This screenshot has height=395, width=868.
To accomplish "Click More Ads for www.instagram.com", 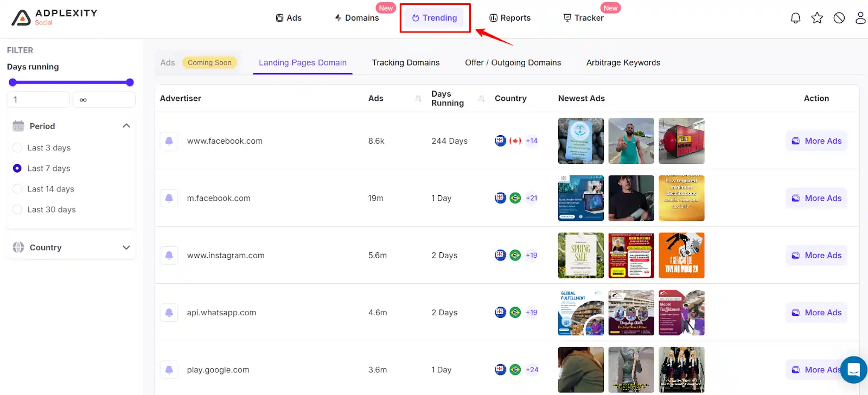I will point(816,255).
